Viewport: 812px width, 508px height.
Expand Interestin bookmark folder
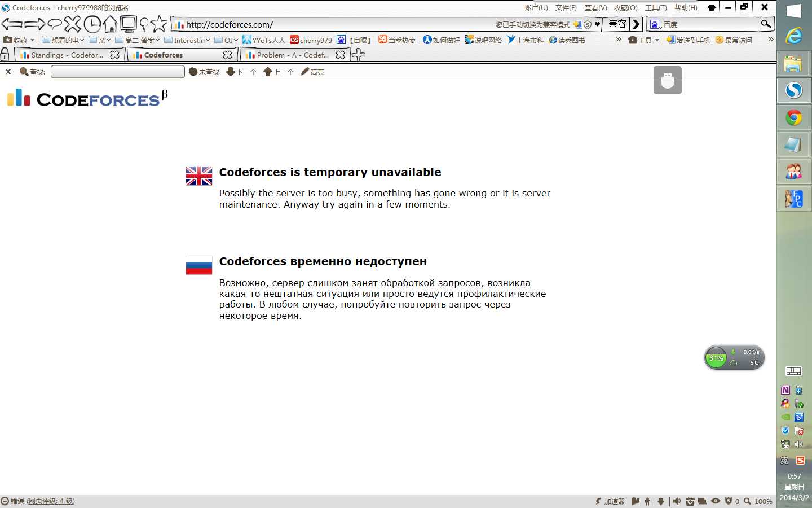tap(187, 40)
